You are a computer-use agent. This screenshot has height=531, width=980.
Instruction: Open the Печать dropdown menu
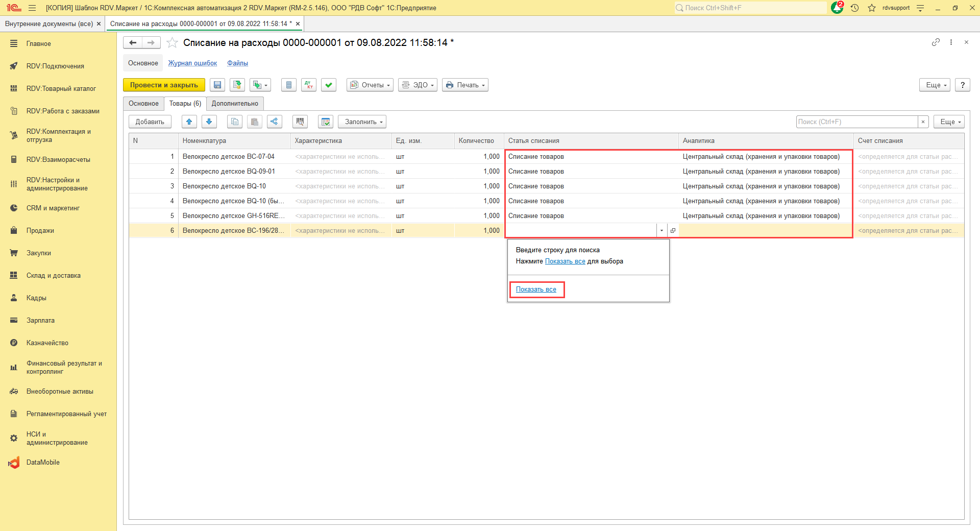tap(465, 85)
